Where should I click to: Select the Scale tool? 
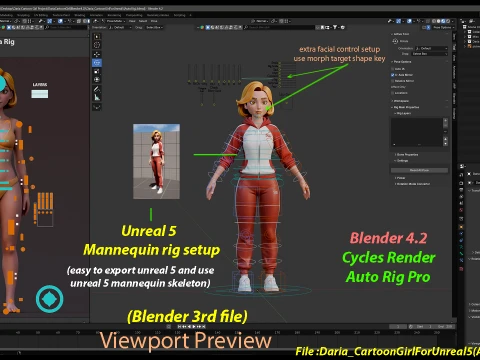coord(97,71)
